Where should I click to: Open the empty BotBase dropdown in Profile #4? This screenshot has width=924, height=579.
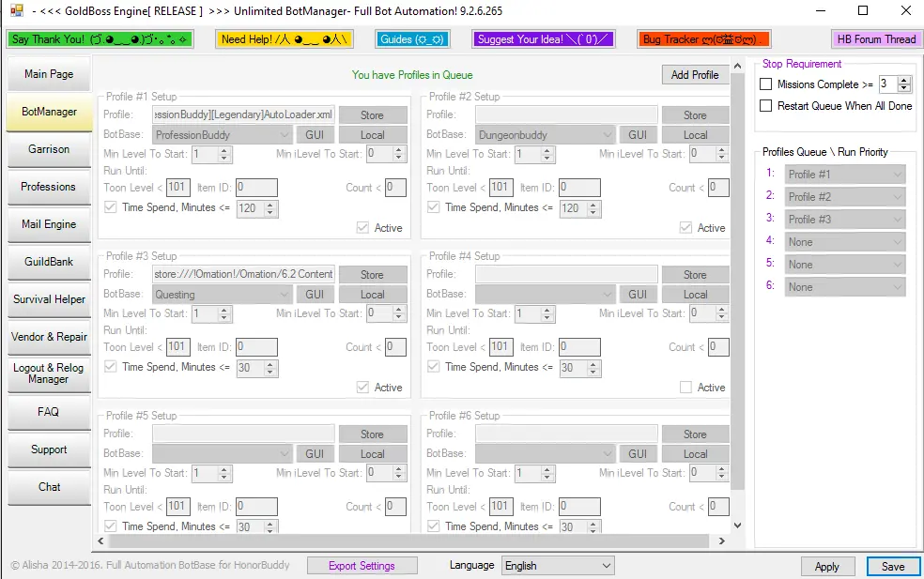545,295
